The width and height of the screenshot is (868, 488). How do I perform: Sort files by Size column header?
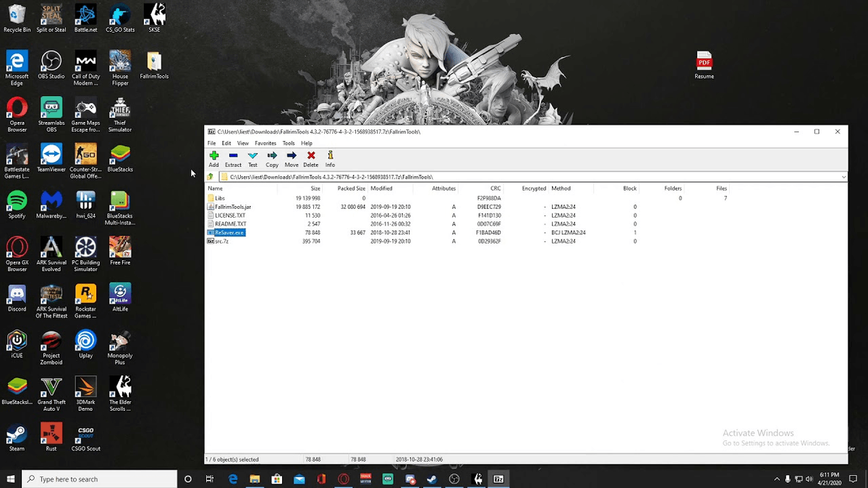coord(315,189)
